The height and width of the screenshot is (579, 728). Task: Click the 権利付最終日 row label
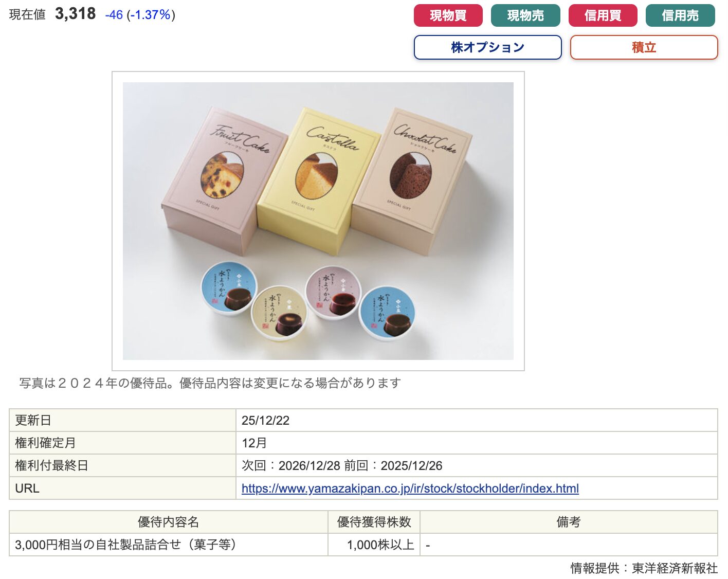[51, 465]
